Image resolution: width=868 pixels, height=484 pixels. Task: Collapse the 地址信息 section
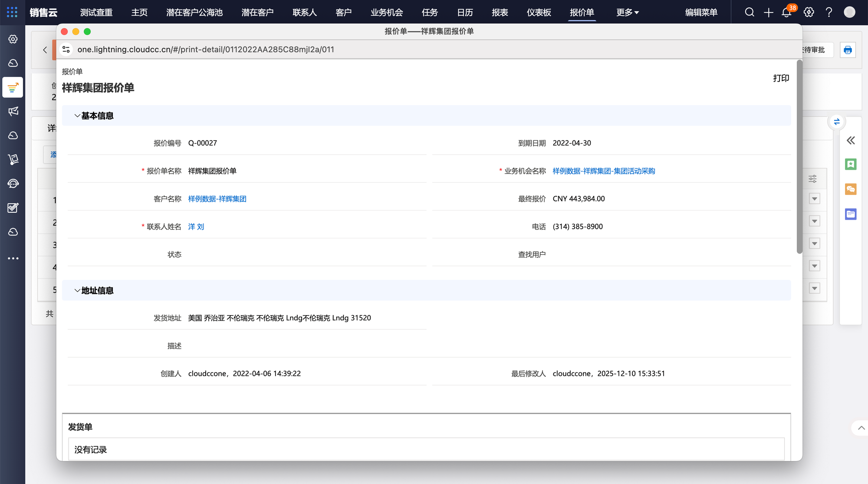(77, 291)
